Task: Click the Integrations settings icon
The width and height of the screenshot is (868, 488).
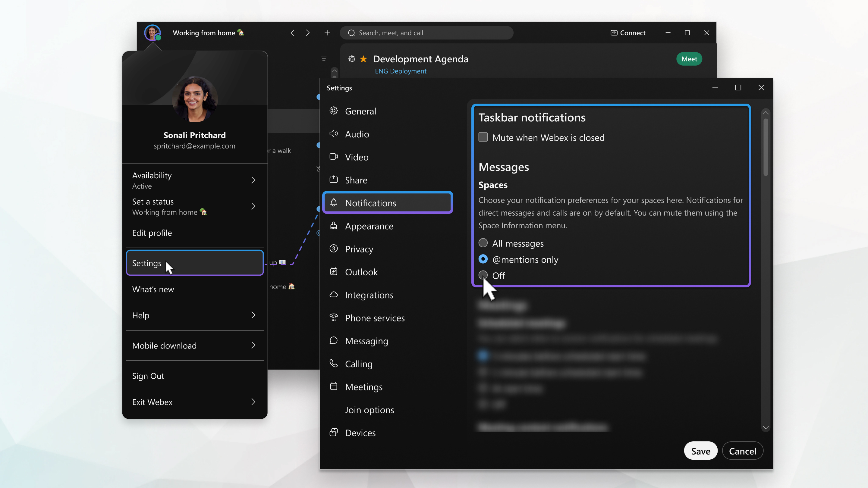Action: point(334,294)
